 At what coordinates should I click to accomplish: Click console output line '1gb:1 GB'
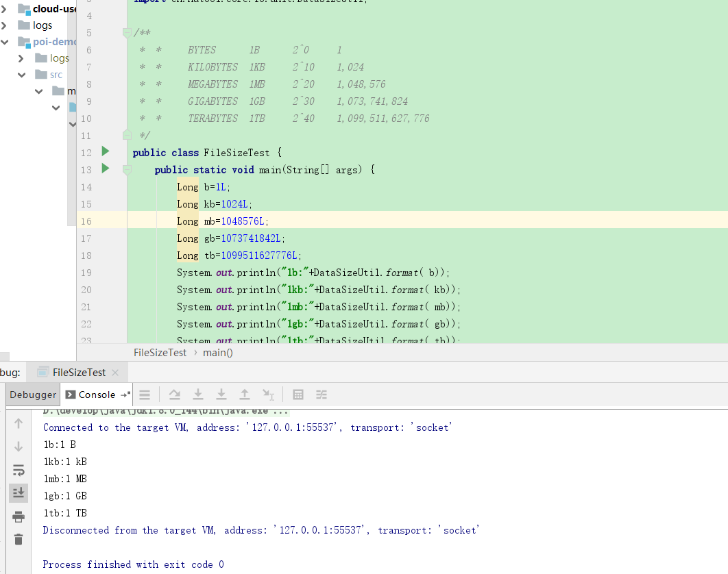point(65,496)
